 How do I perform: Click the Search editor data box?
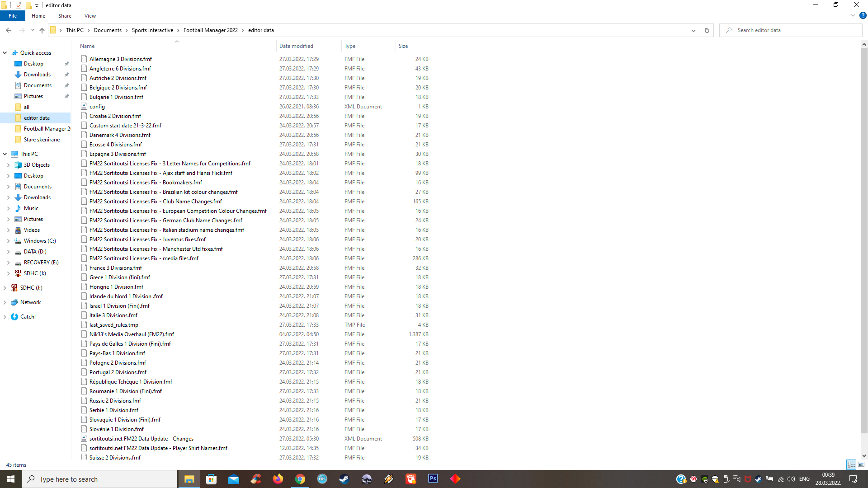(x=791, y=30)
